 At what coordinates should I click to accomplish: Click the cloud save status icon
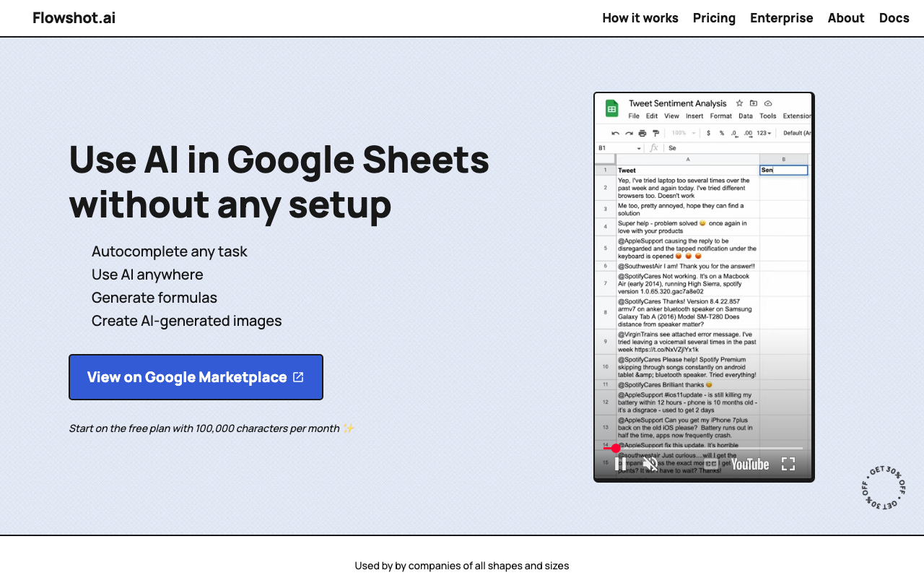click(x=768, y=103)
